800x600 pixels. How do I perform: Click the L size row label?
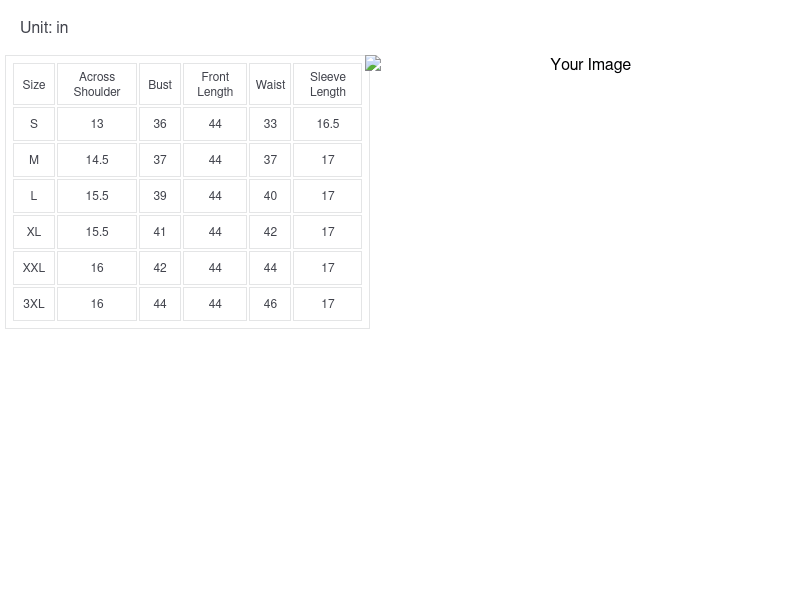point(34,196)
